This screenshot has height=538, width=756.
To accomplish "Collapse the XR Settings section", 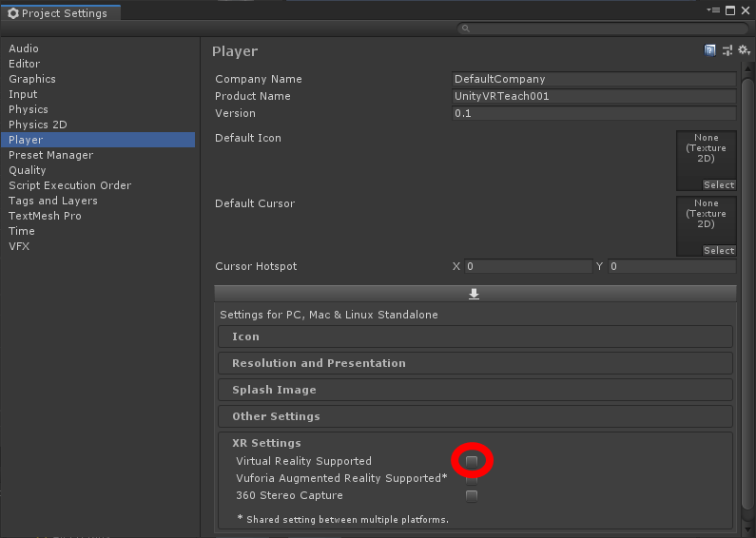I will [x=266, y=443].
